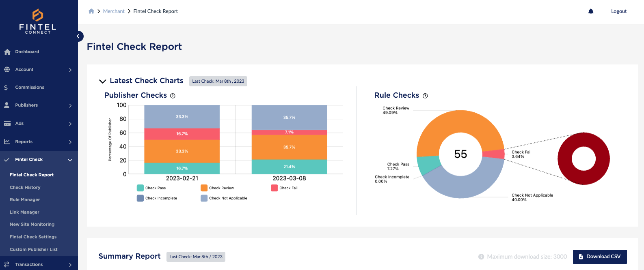Open Link Manager

coord(24,212)
